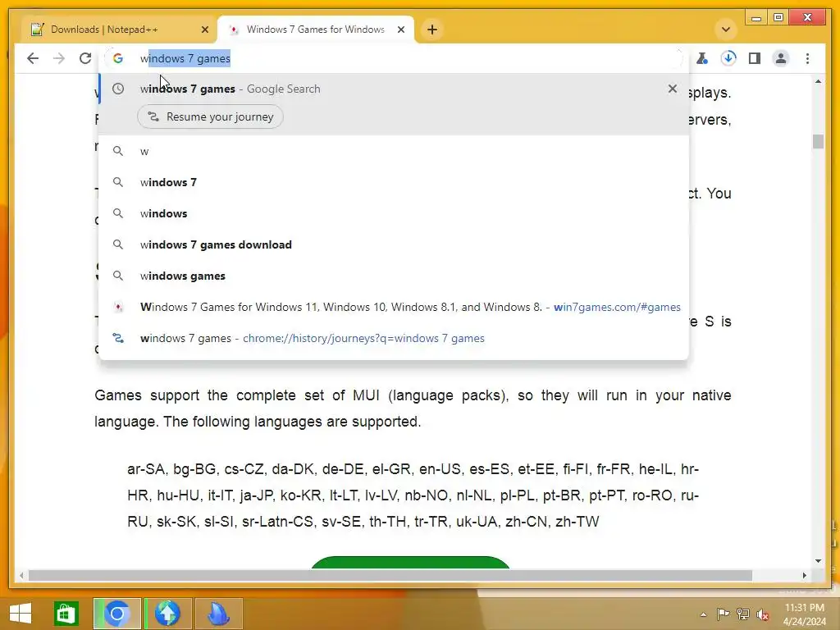Click the horizontal scrollbar thumb

pyautogui.click(x=390, y=575)
